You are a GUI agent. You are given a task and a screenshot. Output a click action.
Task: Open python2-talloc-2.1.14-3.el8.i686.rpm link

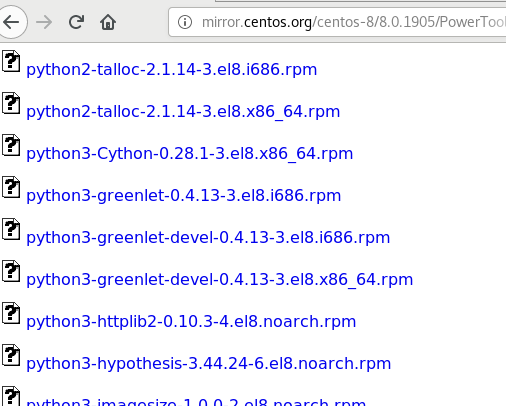point(172,70)
